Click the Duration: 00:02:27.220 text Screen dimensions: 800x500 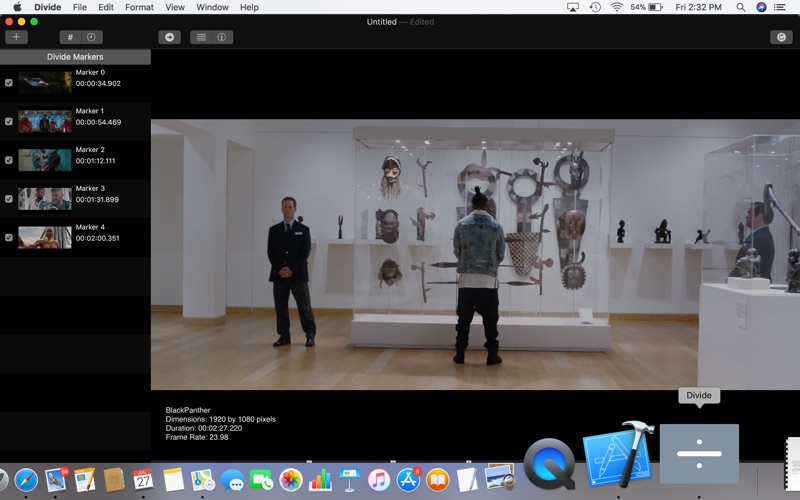click(204, 428)
